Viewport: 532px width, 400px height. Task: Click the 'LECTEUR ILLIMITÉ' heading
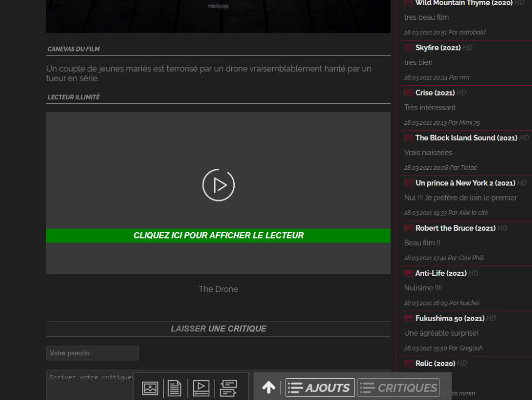(x=74, y=97)
